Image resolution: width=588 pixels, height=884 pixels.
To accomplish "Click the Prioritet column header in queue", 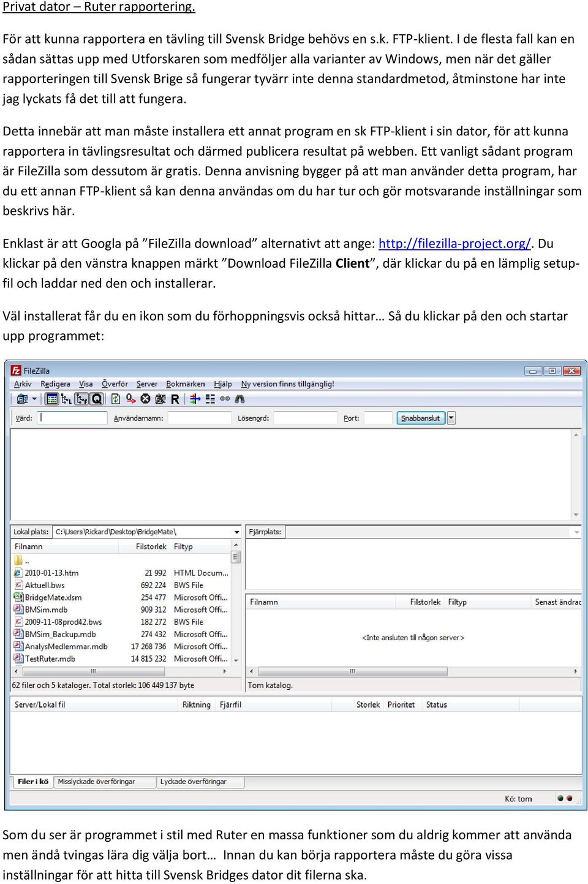I will point(401,705).
